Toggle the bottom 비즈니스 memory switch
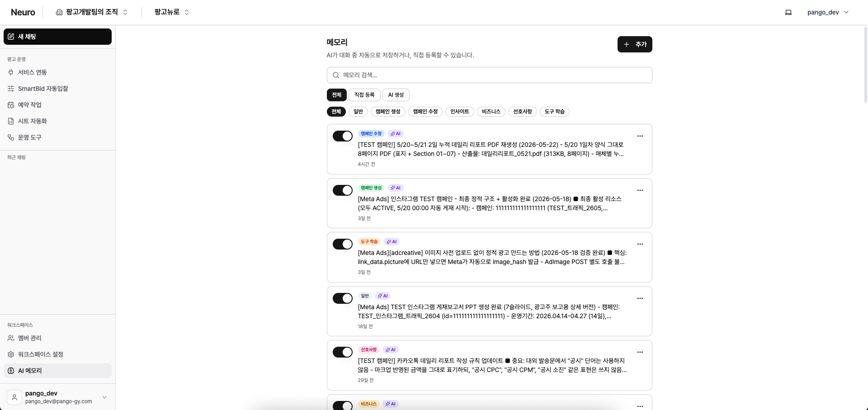This screenshot has height=410, width=868. click(343, 405)
